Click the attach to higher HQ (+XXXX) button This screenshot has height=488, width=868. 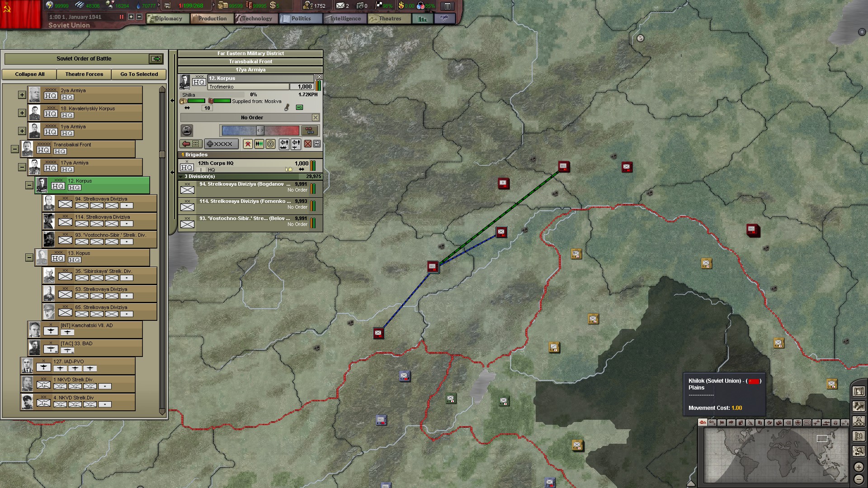pos(221,144)
